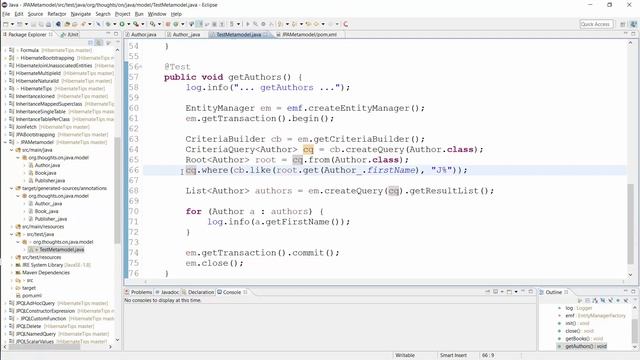This screenshot has width=640, height=360.
Task: Open the Navigate menu
Action: pyautogui.click(x=81, y=14)
